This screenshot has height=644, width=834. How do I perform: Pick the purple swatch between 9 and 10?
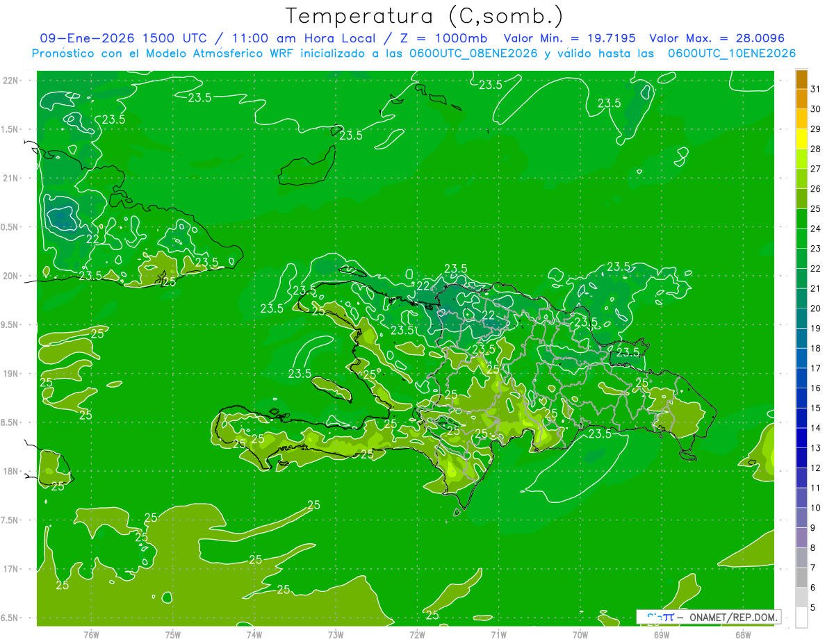point(801,518)
